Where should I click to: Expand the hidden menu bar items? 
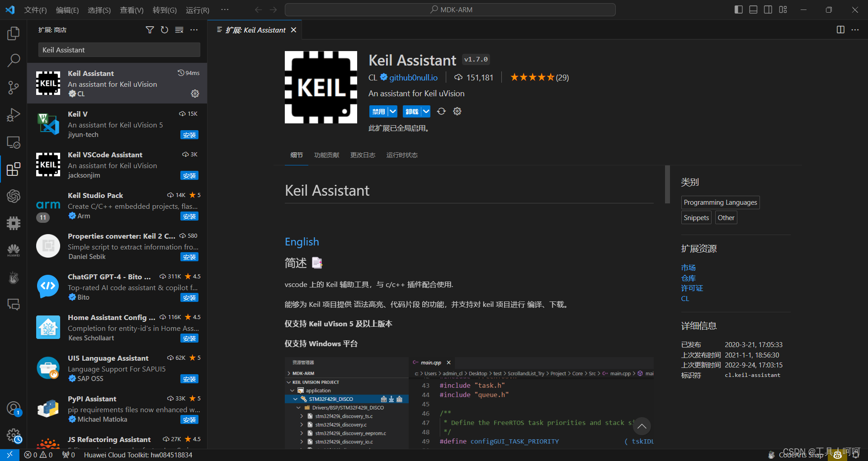click(225, 9)
